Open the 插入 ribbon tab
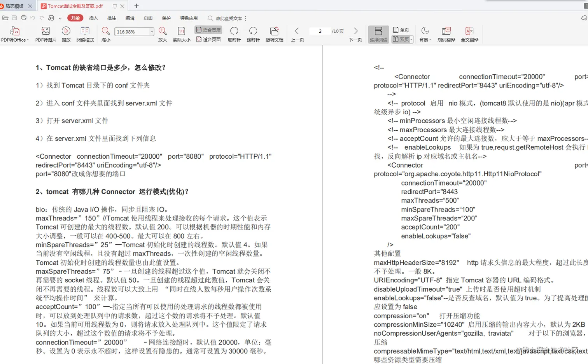The image size is (588, 364). (x=93, y=18)
